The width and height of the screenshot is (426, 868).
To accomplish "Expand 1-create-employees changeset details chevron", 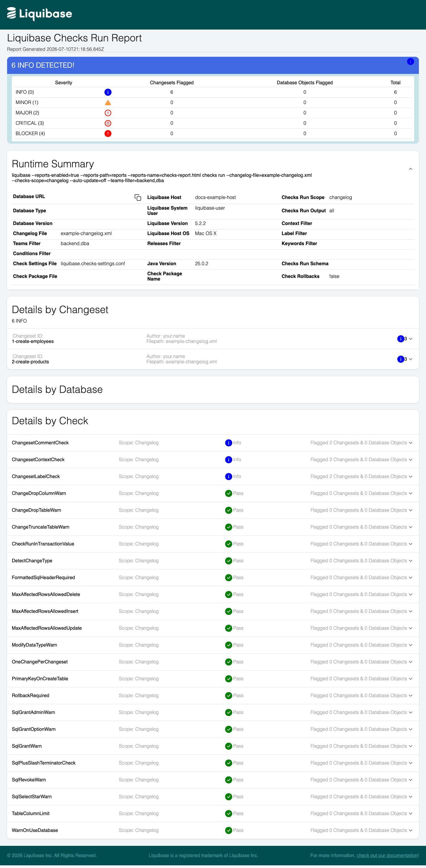I will [x=411, y=339].
